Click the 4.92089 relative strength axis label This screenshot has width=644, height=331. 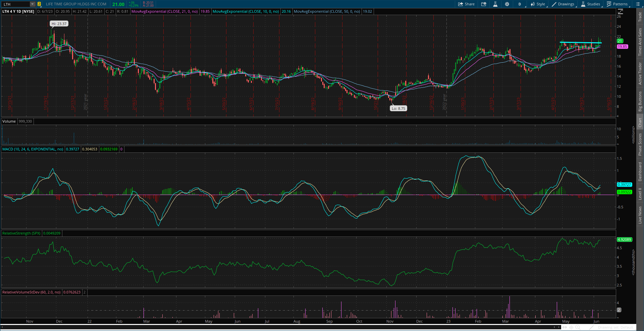click(625, 240)
